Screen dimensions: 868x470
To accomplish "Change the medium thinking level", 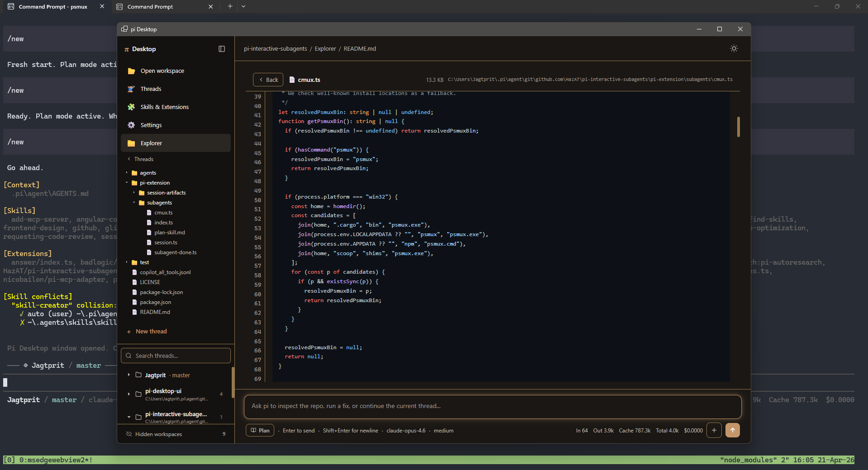I will coord(444,431).
